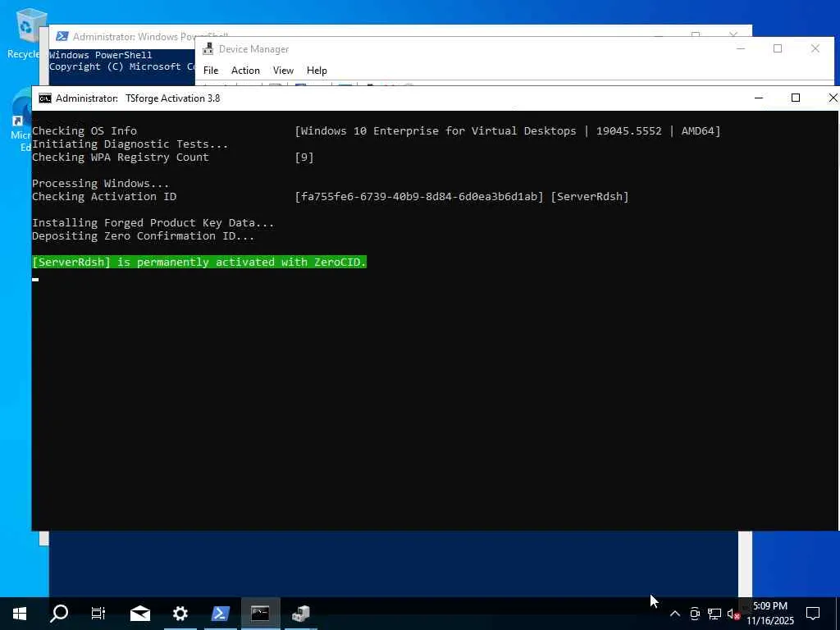Select the Microsoft Edge desktop shortcut
This screenshot has height=630, width=840.
click(21, 121)
